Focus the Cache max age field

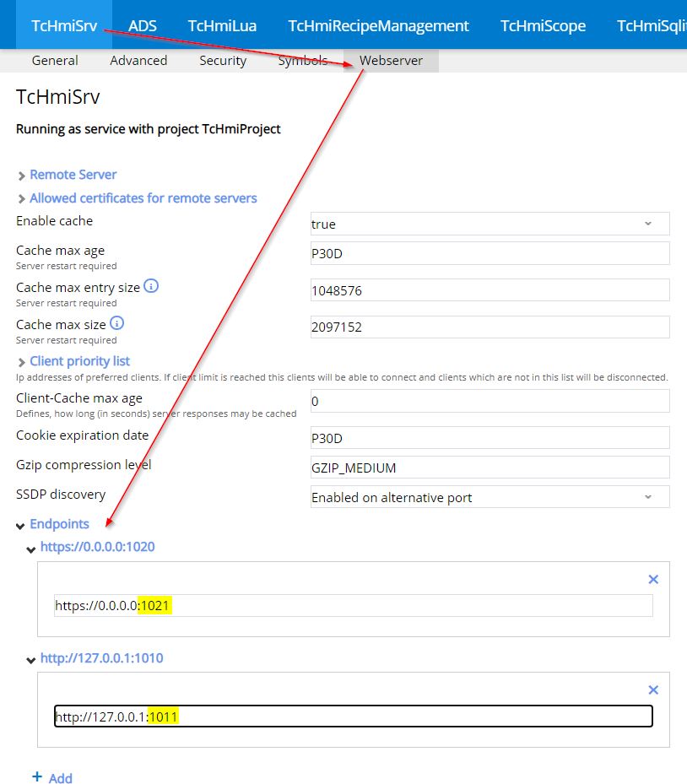click(490, 253)
